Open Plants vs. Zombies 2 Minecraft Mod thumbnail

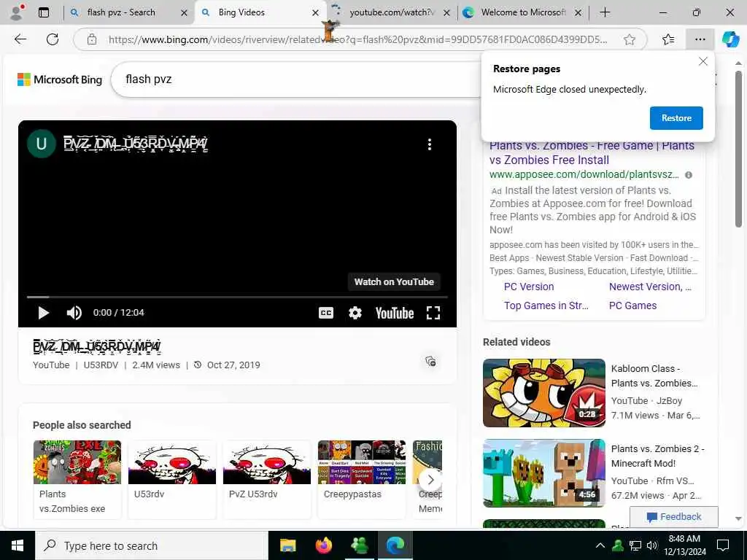(x=544, y=473)
